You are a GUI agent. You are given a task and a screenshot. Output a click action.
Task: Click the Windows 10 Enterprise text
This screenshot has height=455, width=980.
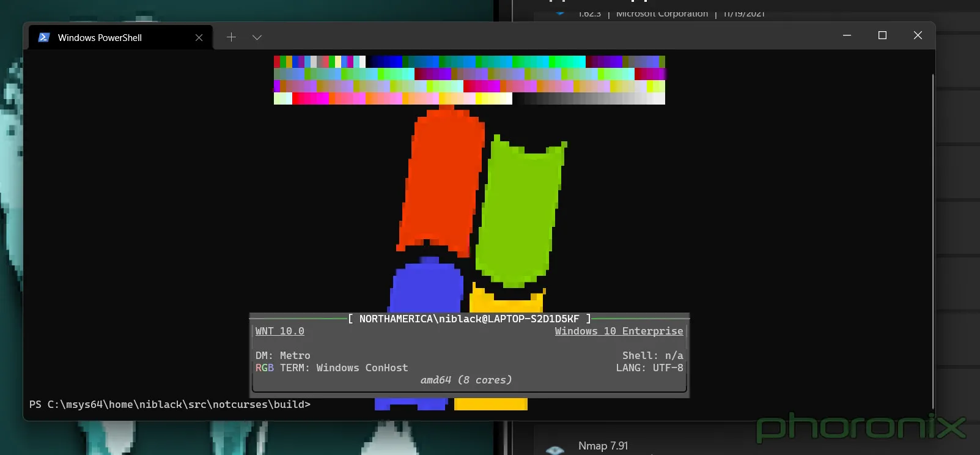pyautogui.click(x=619, y=331)
